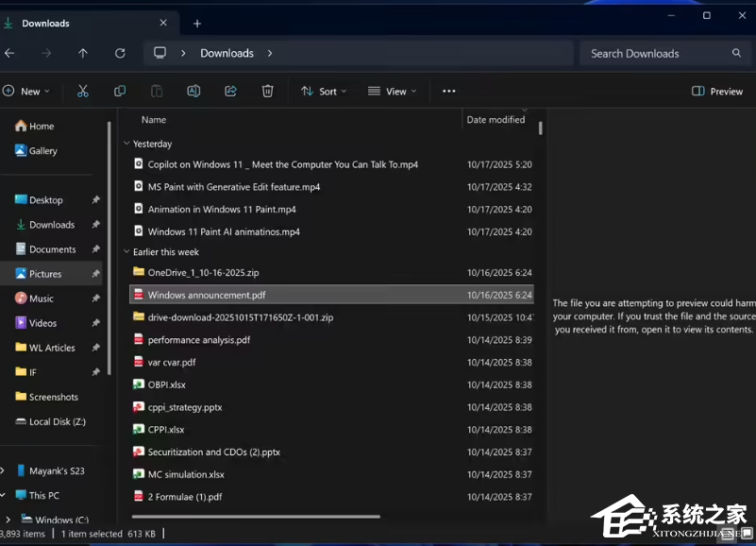
Task: Open the View options menu
Action: click(392, 91)
